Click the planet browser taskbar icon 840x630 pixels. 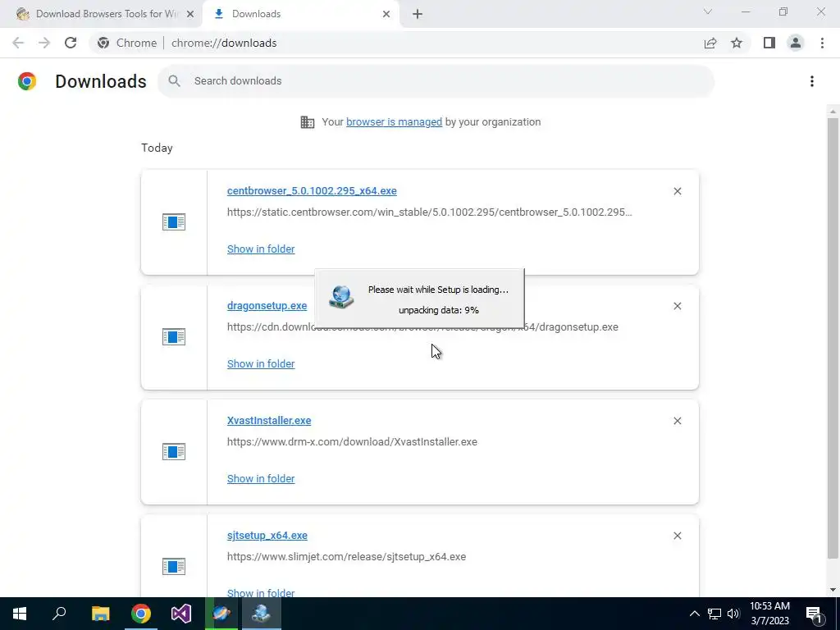[x=221, y=614]
